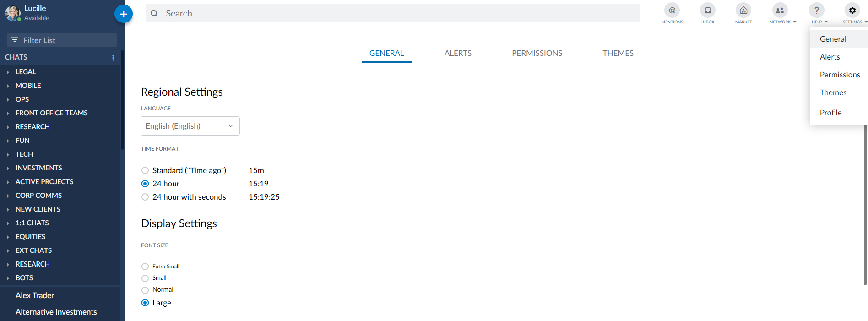Open the Inbox icon

(707, 11)
